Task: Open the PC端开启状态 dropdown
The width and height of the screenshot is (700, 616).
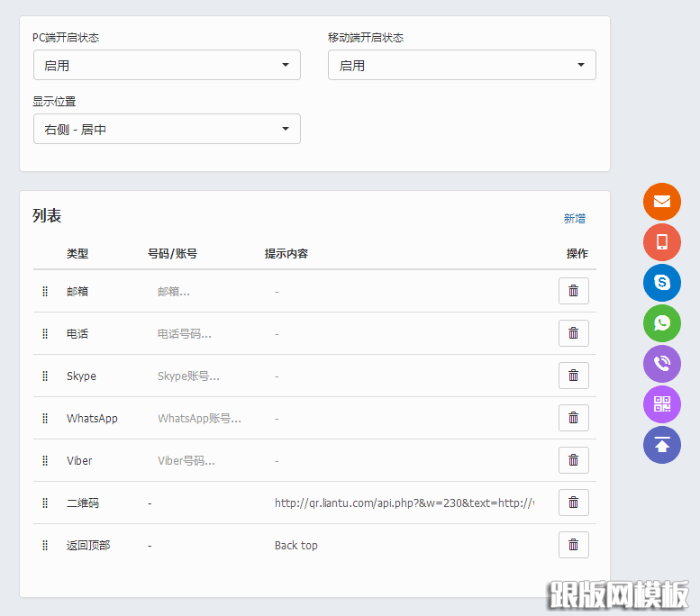Action: click(167, 65)
